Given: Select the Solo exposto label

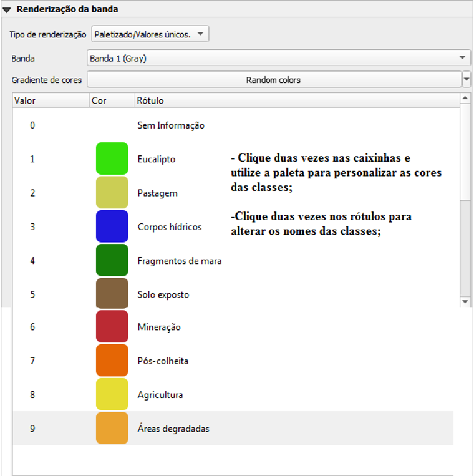Looking at the screenshot, I should pyautogui.click(x=163, y=294).
